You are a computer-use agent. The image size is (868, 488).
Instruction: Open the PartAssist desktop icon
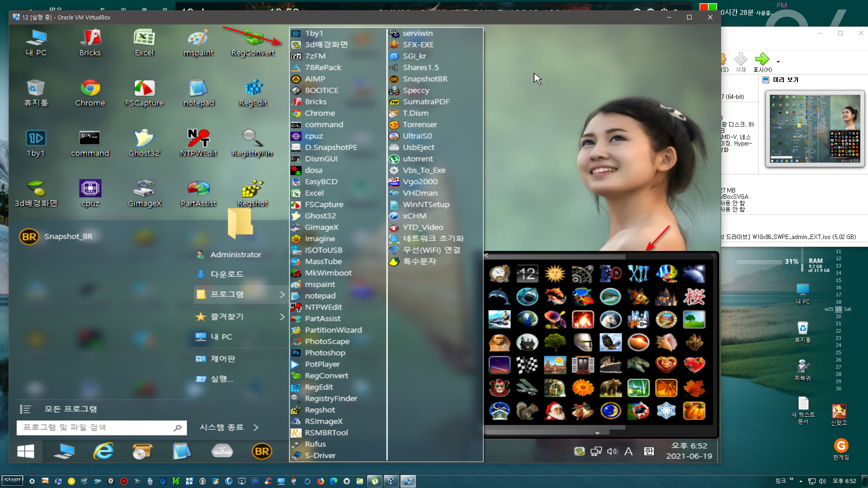pos(198,193)
